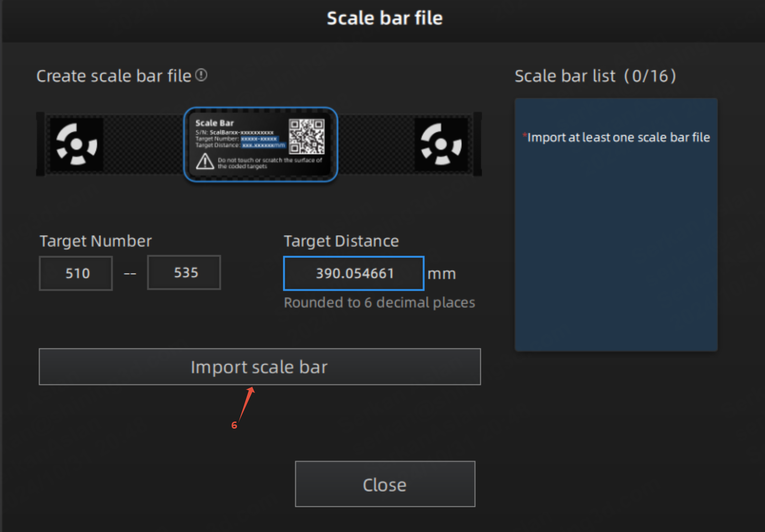
Task: Click the highlighted Scale Bar label card
Action: click(261, 145)
